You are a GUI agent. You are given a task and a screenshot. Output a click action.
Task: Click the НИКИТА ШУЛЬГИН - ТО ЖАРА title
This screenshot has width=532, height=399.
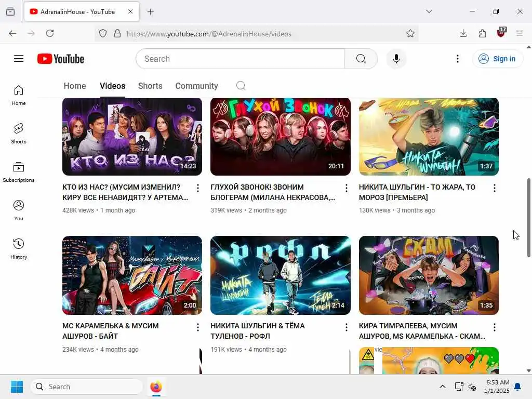417,192
